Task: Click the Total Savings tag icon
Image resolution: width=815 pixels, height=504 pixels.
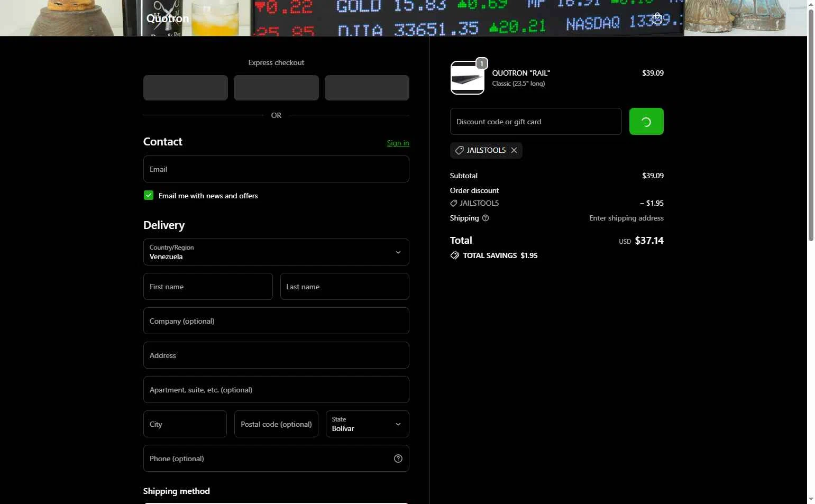Action: [454, 255]
